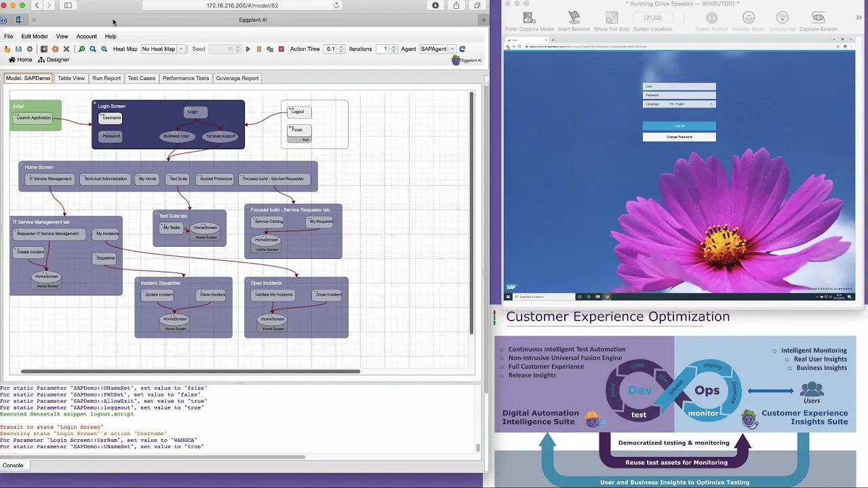The width and height of the screenshot is (868, 488).
Task: Click the Change Password button
Action: click(679, 137)
